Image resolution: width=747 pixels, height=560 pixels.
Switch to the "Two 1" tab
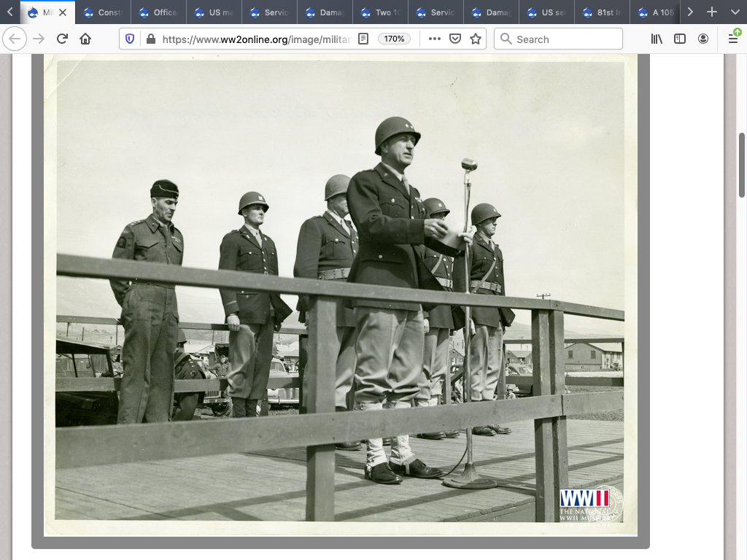(x=381, y=12)
